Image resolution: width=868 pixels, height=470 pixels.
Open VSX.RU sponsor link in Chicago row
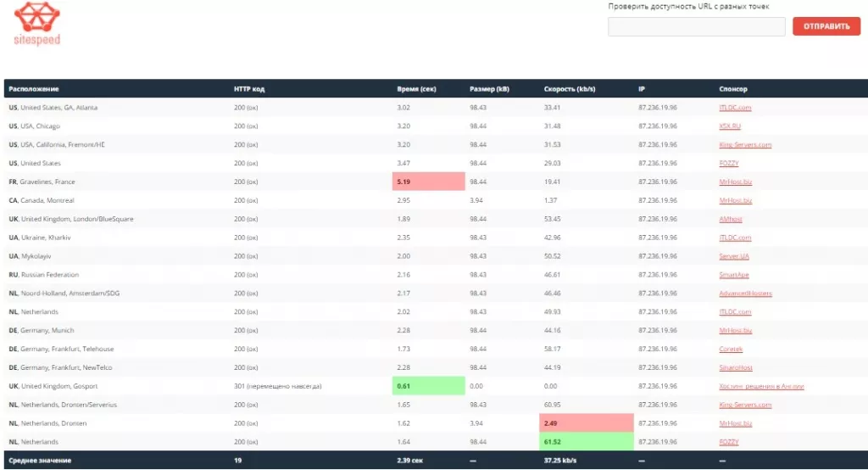coord(730,126)
